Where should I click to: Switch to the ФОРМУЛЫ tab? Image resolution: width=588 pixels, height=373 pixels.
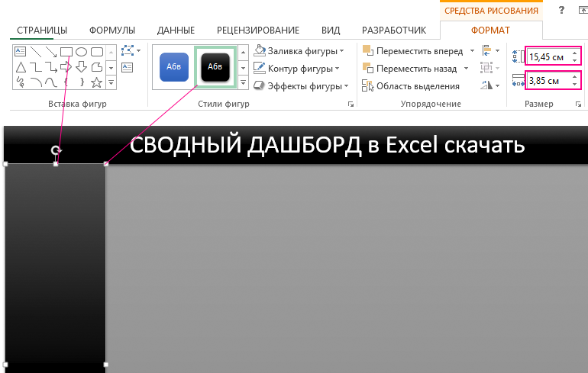[x=112, y=31]
